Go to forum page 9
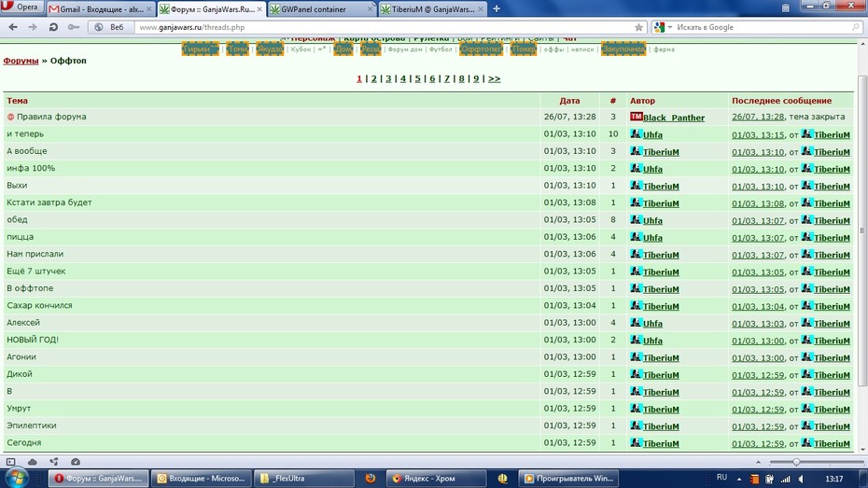The height and width of the screenshot is (488, 868). [476, 78]
